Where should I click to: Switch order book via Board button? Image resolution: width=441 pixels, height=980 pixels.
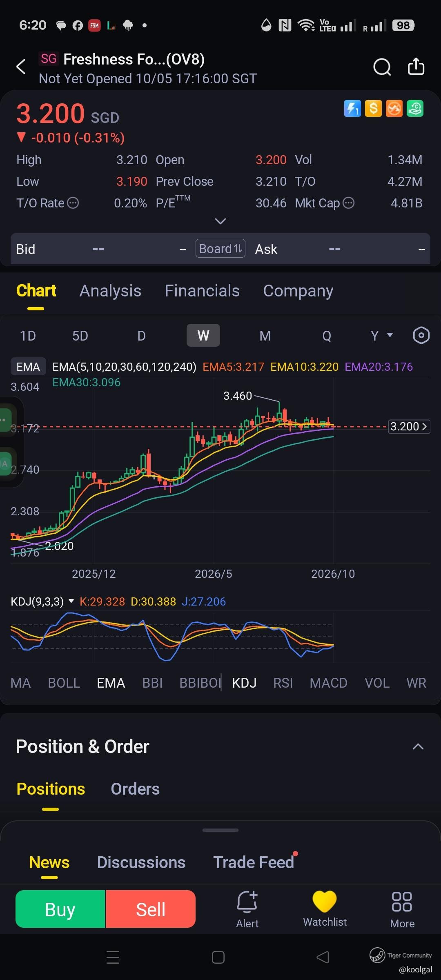[x=220, y=249]
